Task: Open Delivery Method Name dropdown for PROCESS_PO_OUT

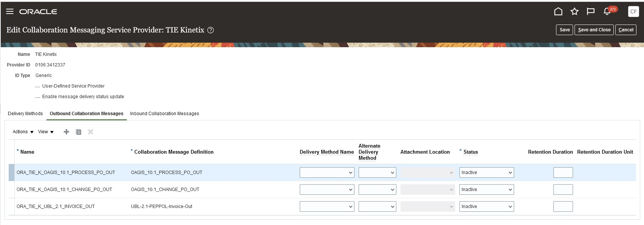Action: pos(327,173)
